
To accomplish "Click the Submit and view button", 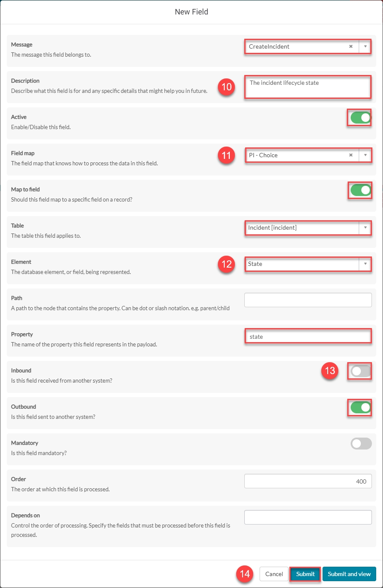I will pyautogui.click(x=349, y=574).
